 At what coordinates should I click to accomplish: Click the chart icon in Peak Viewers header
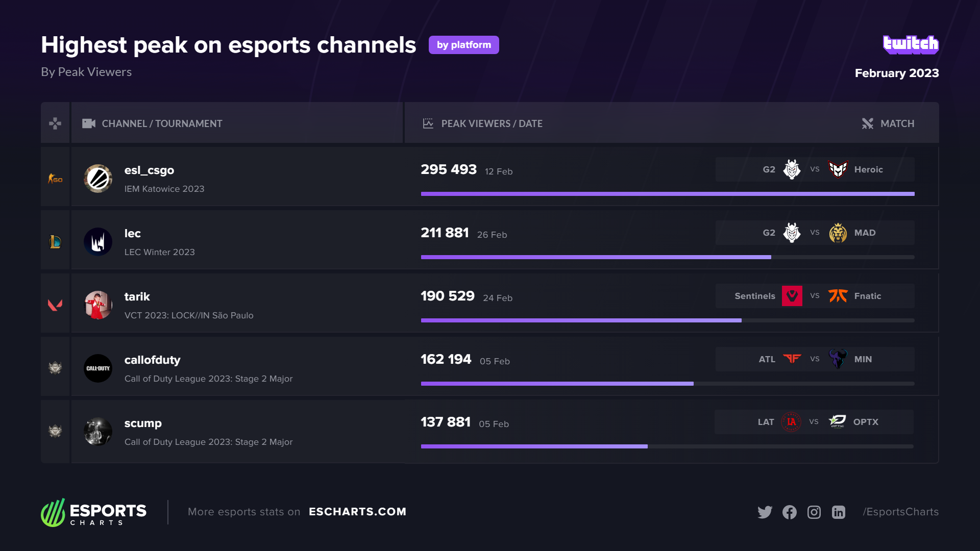pos(427,123)
